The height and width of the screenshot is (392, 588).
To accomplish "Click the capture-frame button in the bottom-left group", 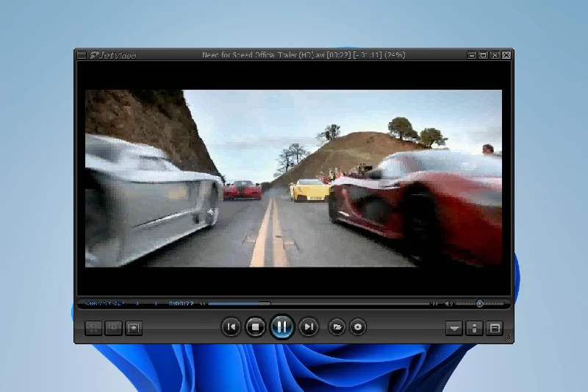I will [x=134, y=328].
